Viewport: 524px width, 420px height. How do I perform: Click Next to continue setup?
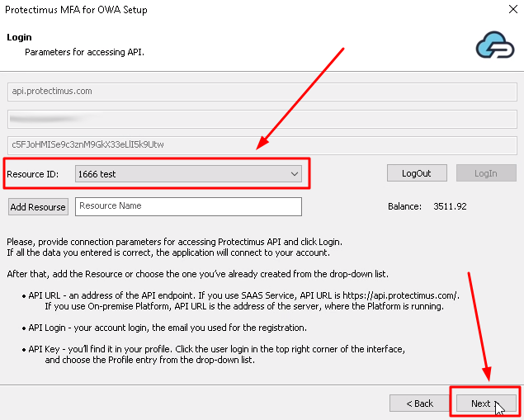(x=486, y=403)
